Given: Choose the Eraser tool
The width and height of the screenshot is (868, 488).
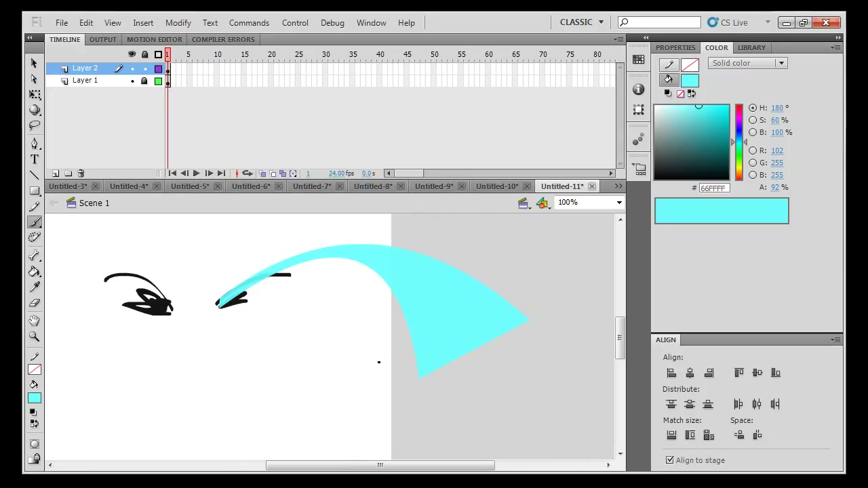Looking at the screenshot, I should click(x=35, y=303).
